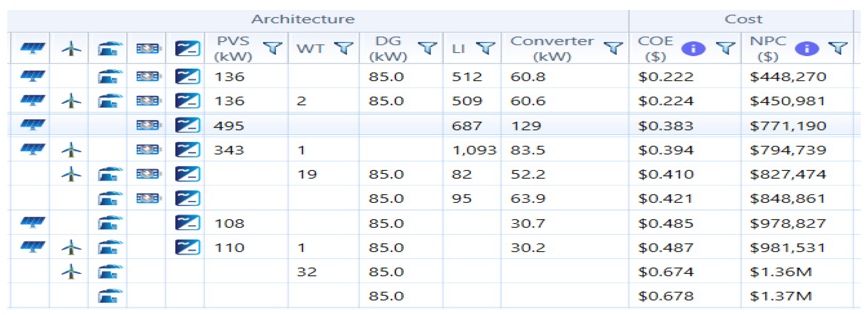The width and height of the screenshot is (868, 315).
Task: Select the COE value $0.485
Action: [666, 223]
